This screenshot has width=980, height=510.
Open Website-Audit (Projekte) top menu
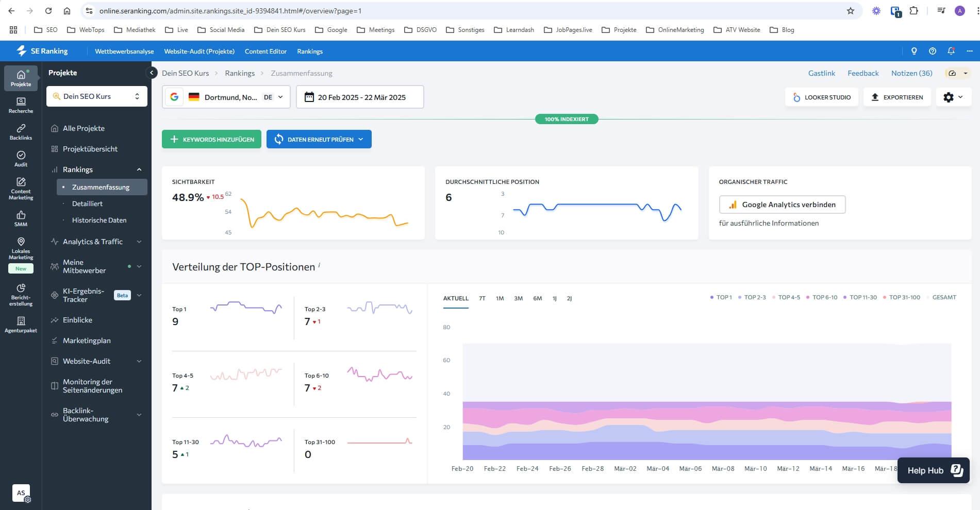(x=199, y=51)
